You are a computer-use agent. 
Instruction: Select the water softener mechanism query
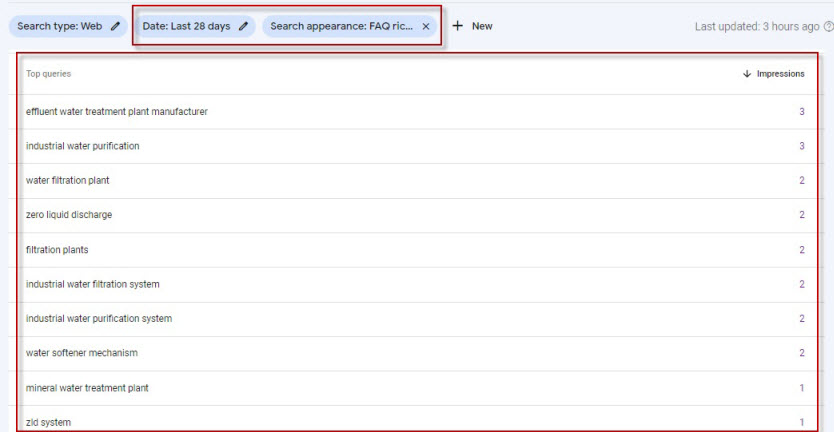click(81, 353)
